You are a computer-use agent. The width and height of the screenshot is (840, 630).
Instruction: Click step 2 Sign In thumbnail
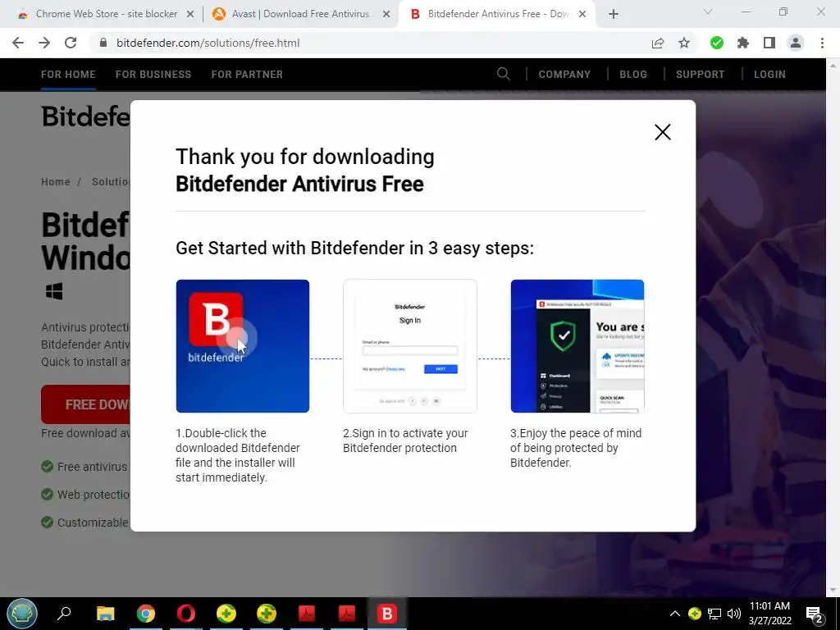pyautogui.click(x=410, y=346)
